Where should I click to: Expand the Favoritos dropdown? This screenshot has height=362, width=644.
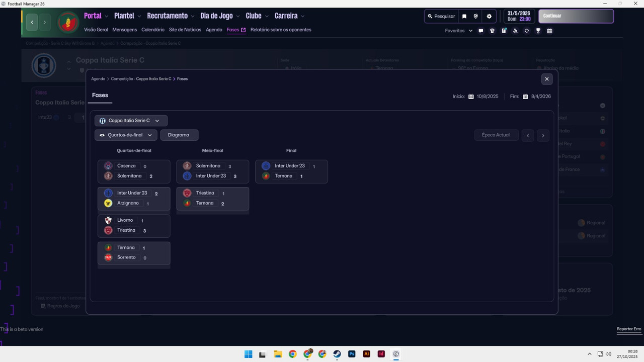point(459,31)
